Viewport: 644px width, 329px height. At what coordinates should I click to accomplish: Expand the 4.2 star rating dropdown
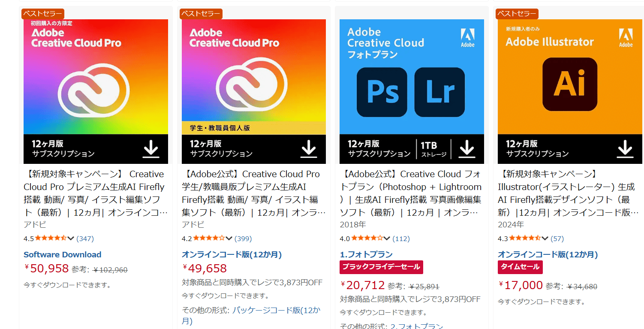coord(229,238)
